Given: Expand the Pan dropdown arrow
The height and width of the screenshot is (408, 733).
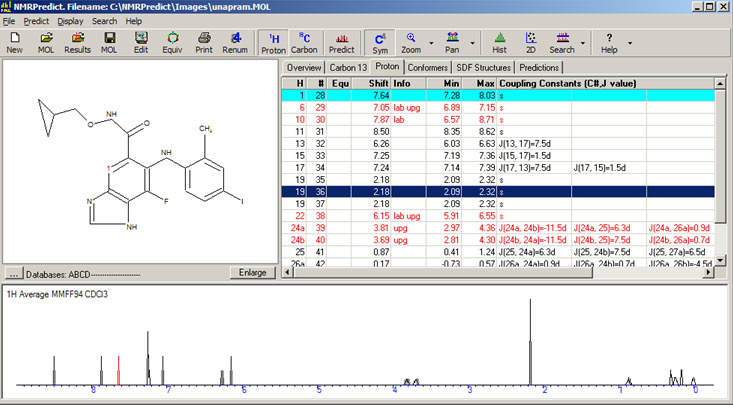Looking at the screenshot, I should coord(472,42).
